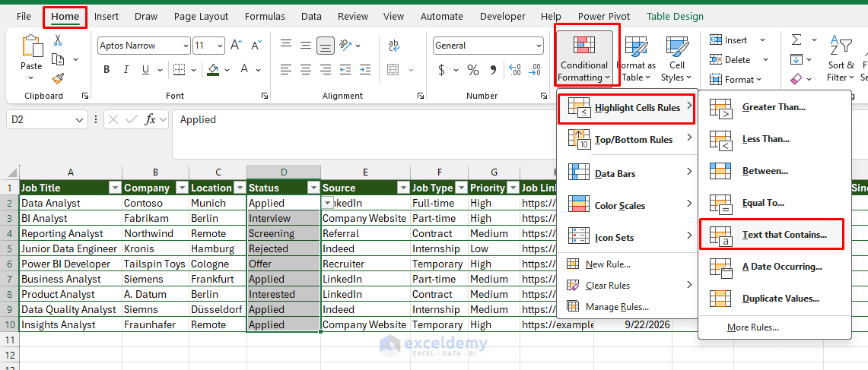This screenshot has height=370, width=868.
Task: Toggle Underline formatting
Action: point(145,70)
